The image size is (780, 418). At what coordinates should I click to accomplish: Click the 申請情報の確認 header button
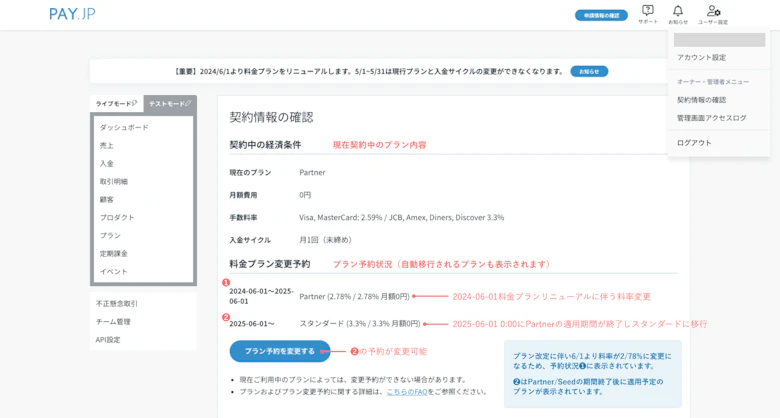[x=601, y=15]
